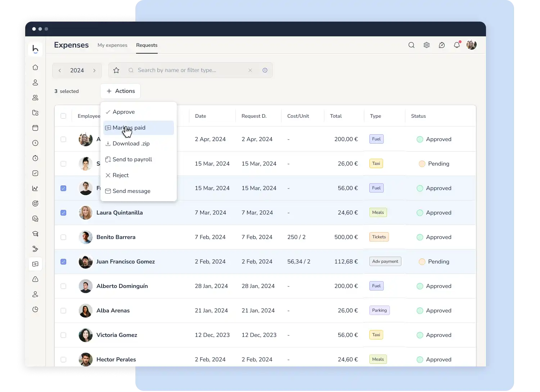Viewport: 540px width, 392px height.
Task: Select Mark as paid menu option
Action: pyautogui.click(x=139, y=128)
